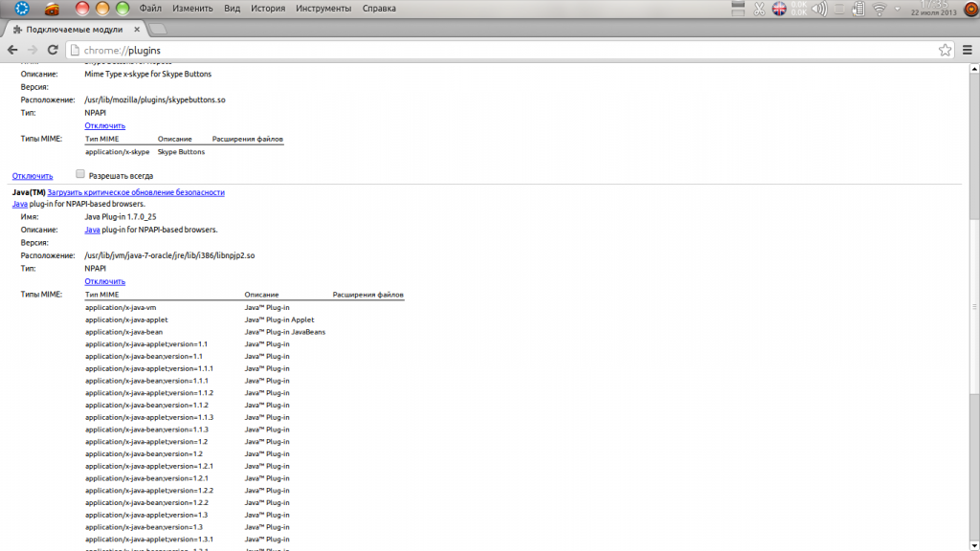The width and height of the screenshot is (980, 551).
Task: Click the page scrollbar down arrow
Action: [x=974, y=546]
